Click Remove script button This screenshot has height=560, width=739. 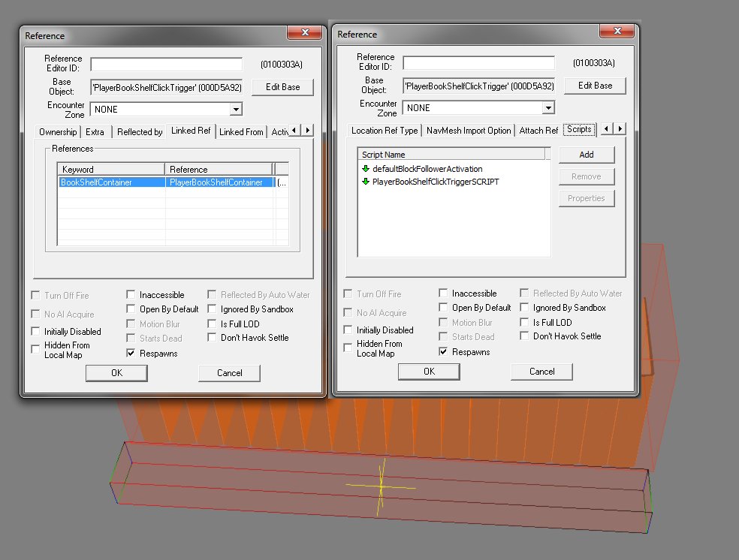[587, 176]
